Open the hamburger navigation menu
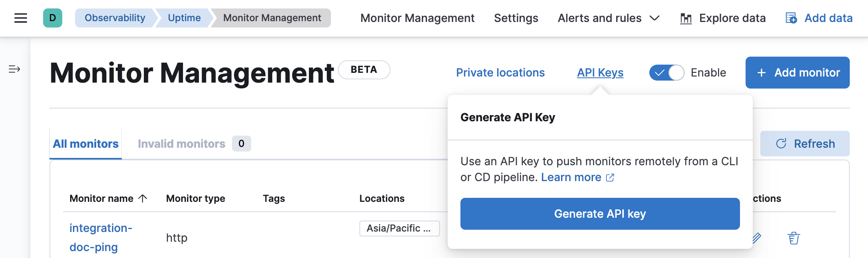This screenshot has width=868, height=258. pyautogui.click(x=20, y=18)
